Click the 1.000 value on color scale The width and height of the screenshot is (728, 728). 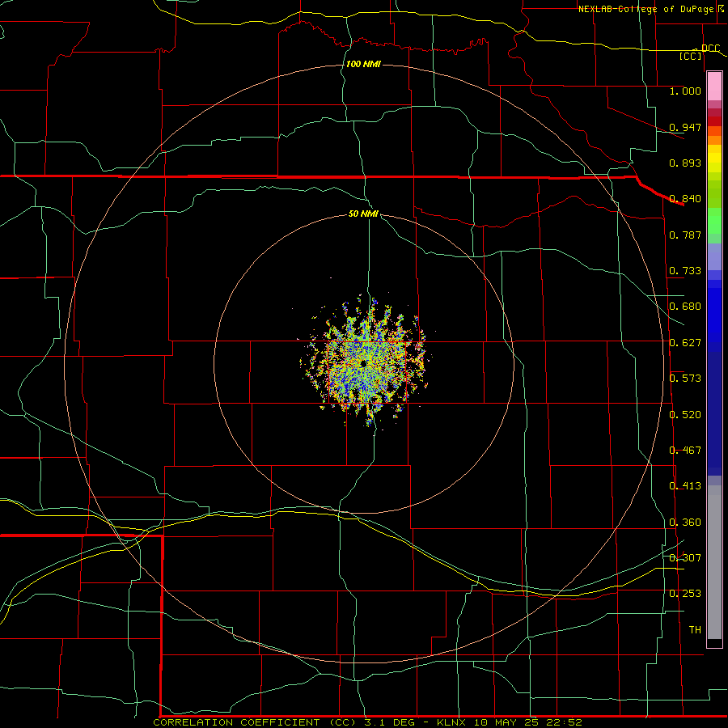(685, 91)
